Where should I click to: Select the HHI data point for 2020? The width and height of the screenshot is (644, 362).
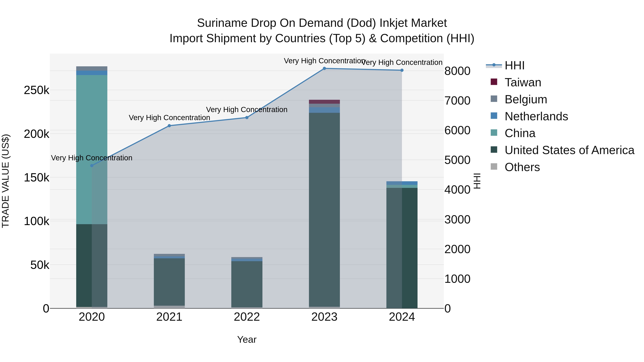click(x=92, y=166)
